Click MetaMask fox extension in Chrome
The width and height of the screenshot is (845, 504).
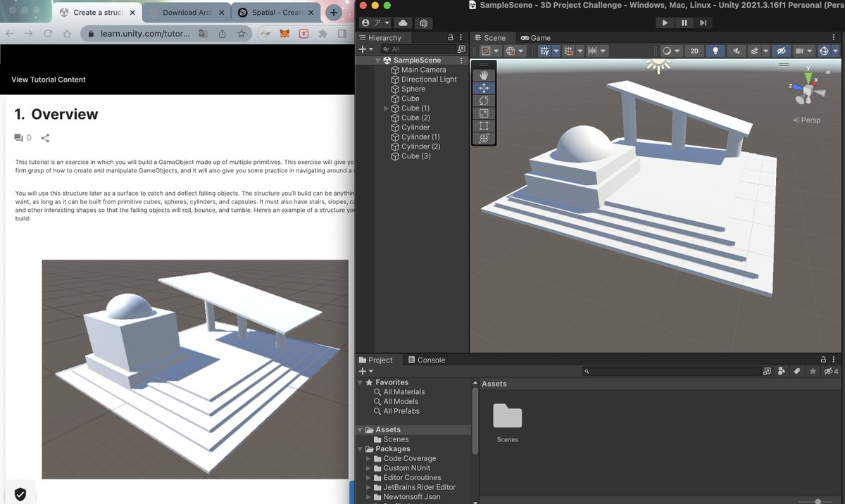tap(285, 33)
